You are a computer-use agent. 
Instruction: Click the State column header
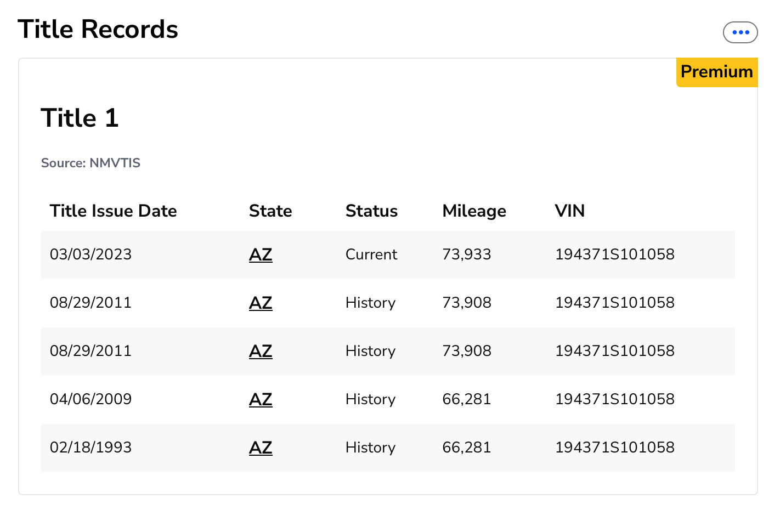(x=270, y=211)
